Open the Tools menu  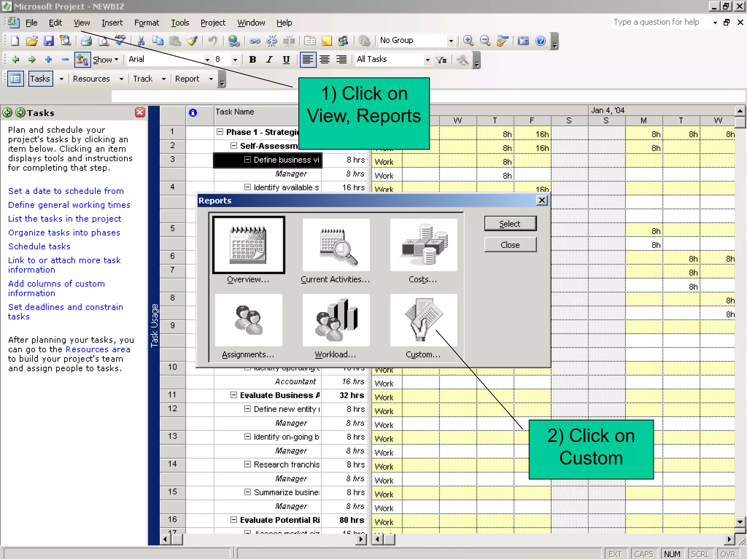[180, 23]
